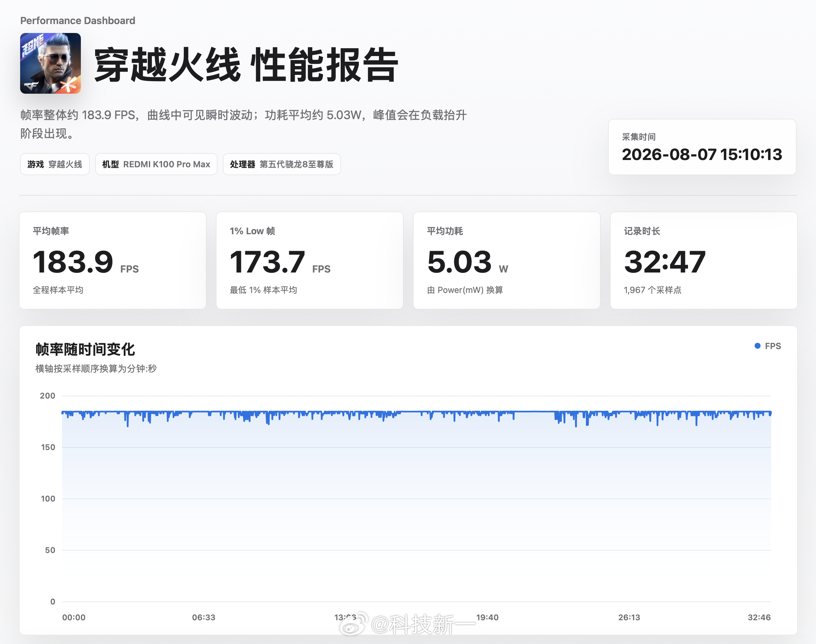This screenshot has width=816, height=644.
Task: Click the "最低 1% 样本平均" caption
Action: [x=263, y=290]
